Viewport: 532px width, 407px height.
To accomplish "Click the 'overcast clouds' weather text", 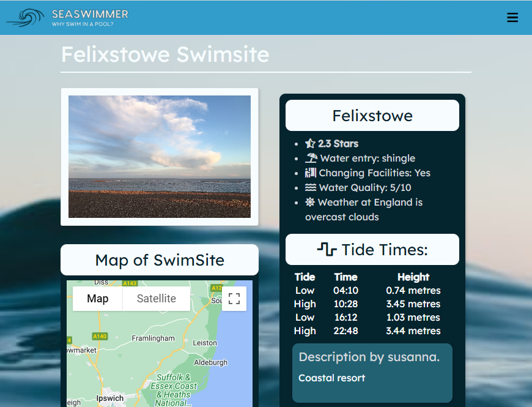I will 342,217.
